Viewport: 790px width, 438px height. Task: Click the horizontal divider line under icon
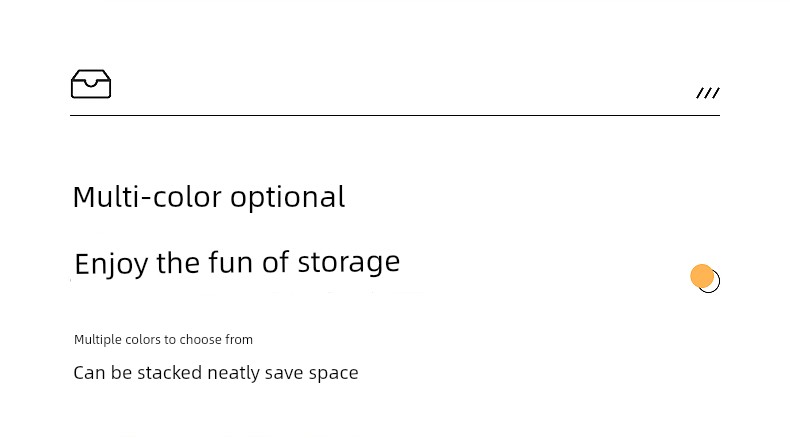(395, 115)
